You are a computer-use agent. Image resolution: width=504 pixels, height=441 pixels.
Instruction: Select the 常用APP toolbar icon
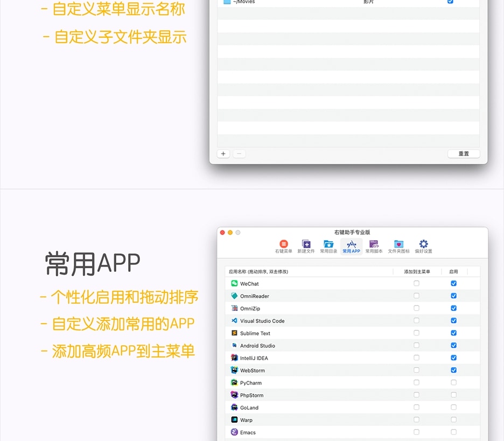click(351, 247)
